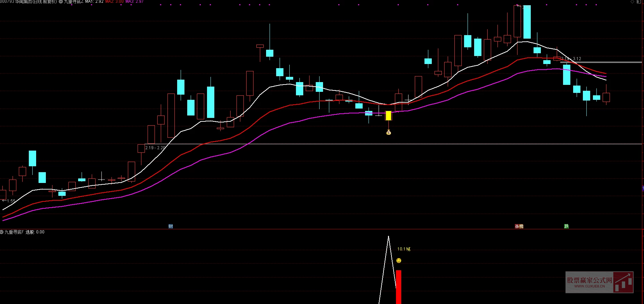Click the 2.19 - 2.20 gap label
Image resolution: width=644 pixels, height=304 pixels.
155,148
